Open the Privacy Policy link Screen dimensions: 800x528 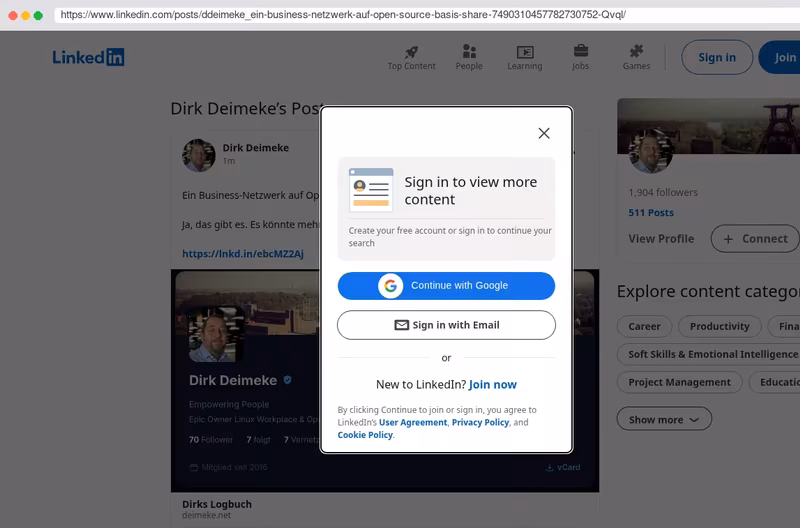point(480,422)
